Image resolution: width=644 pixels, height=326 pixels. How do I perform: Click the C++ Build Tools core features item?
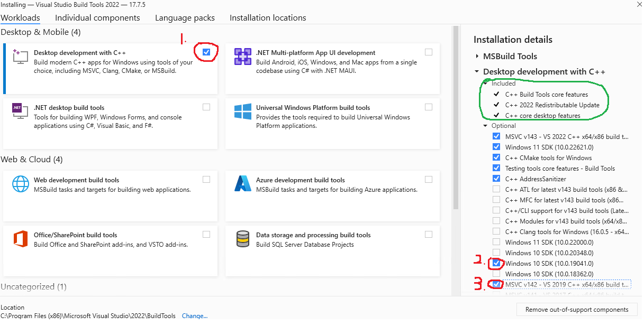[x=547, y=94]
